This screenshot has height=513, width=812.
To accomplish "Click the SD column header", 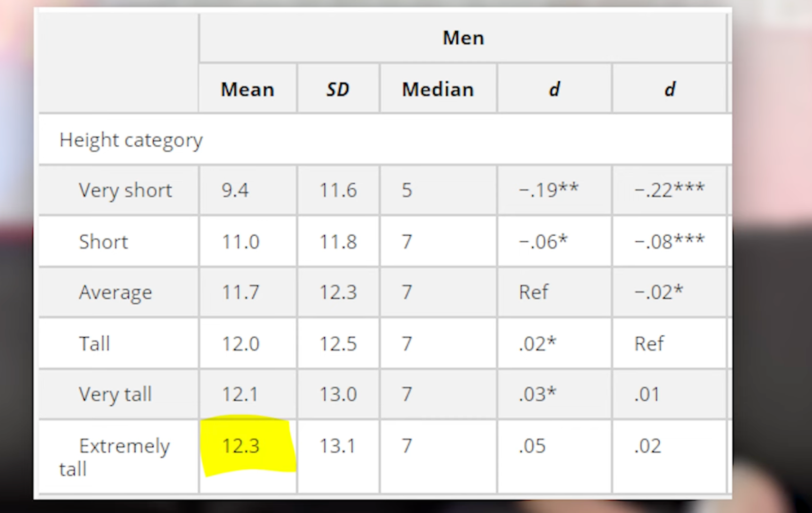I will (338, 89).
